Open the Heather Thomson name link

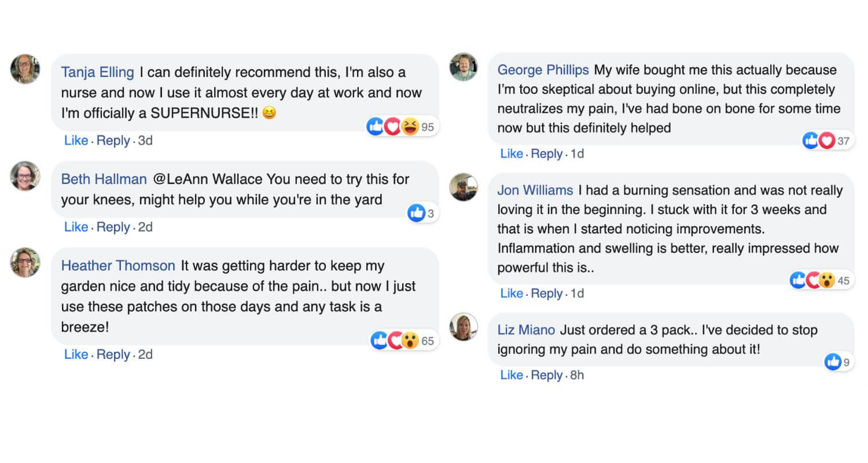(118, 266)
